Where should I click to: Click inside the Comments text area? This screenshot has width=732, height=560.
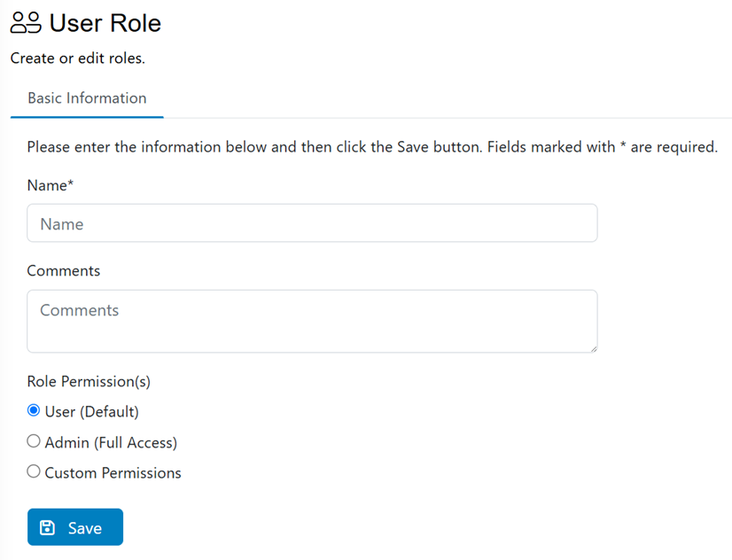pos(312,321)
